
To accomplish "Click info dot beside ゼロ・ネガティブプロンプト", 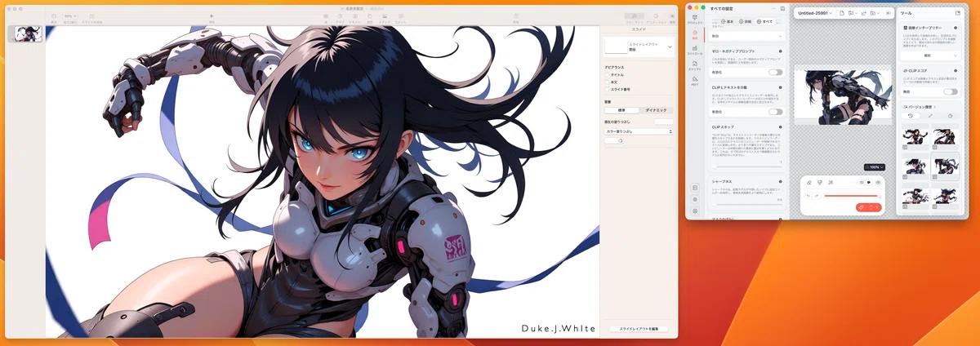I will (781, 52).
